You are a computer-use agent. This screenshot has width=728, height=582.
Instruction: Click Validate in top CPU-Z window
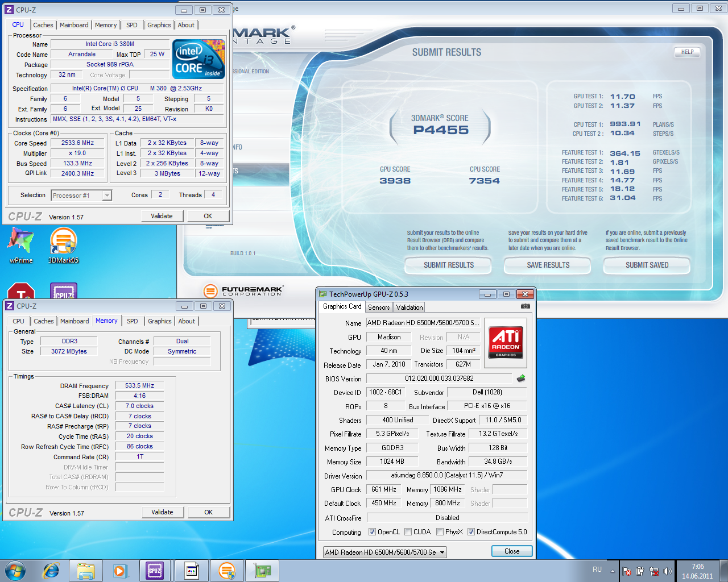coord(162,216)
